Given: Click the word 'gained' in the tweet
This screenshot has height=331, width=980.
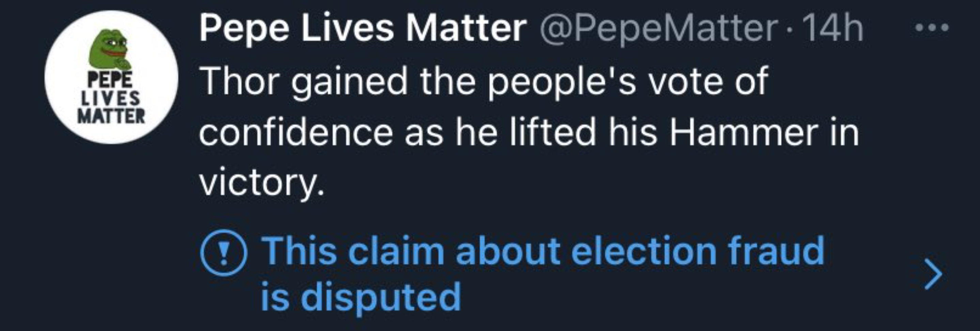Looking at the screenshot, I should (x=349, y=81).
